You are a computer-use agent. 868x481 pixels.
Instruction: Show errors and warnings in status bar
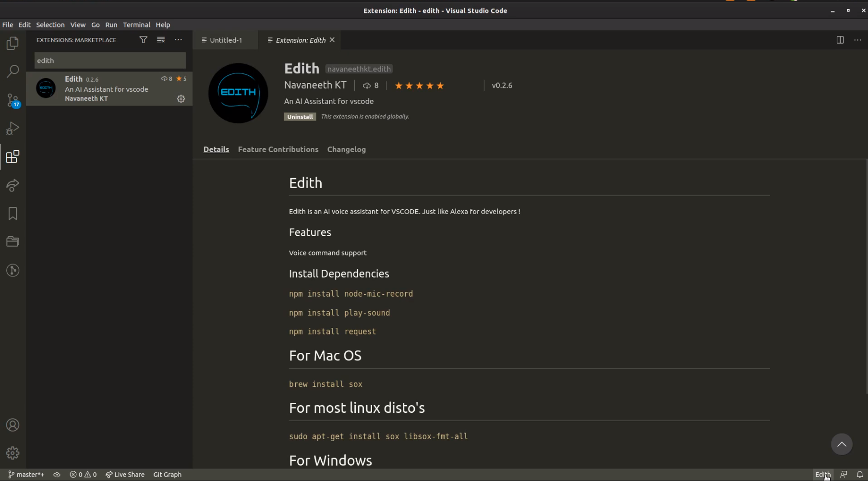coord(83,474)
